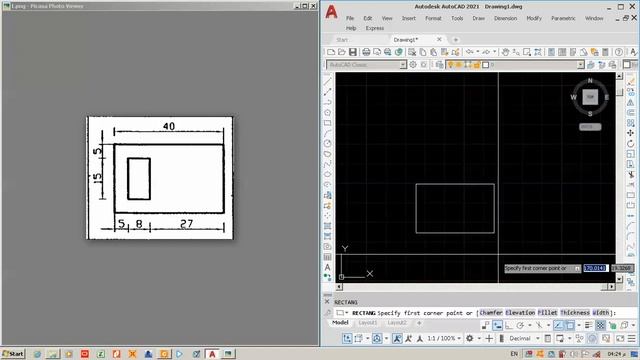640x360 pixels.
Task: Open the Modify menu
Action: coord(534,18)
